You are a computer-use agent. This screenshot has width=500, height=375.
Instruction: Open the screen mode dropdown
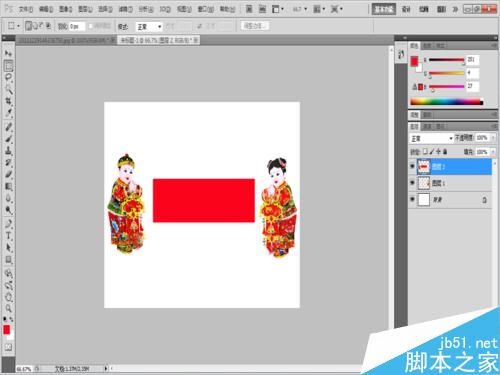(336, 9)
